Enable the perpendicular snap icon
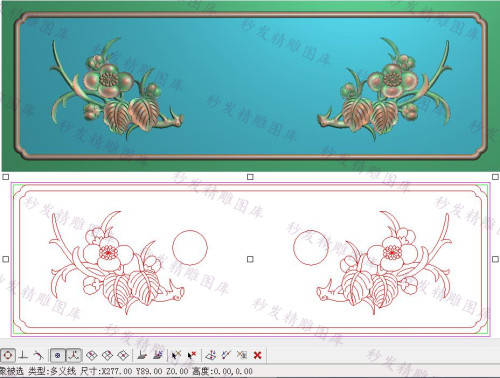500x378 pixels. (x=23, y=355)
